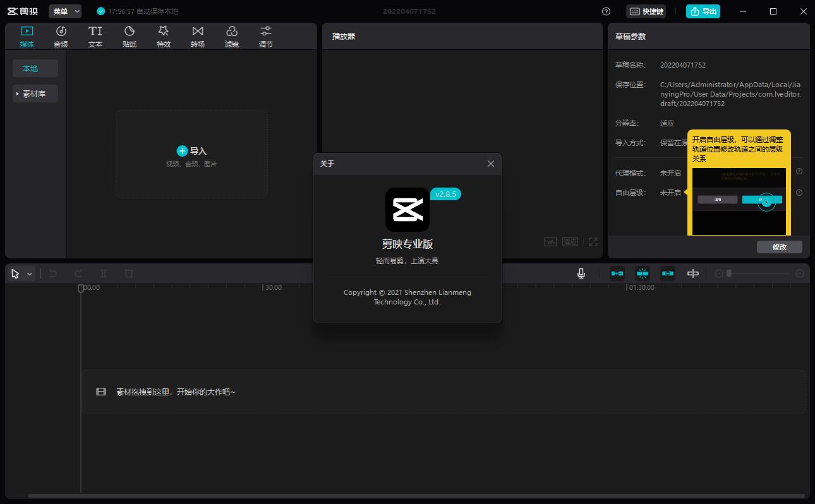
Task: Click the timeline zoom in magnifier
Action: click(799, 273)
